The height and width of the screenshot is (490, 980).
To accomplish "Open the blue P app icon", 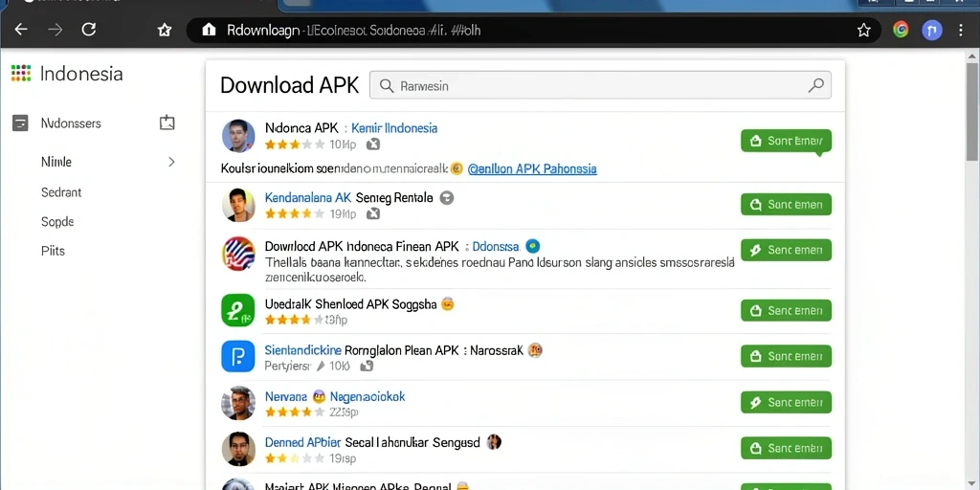I will (x=238, y=357).
